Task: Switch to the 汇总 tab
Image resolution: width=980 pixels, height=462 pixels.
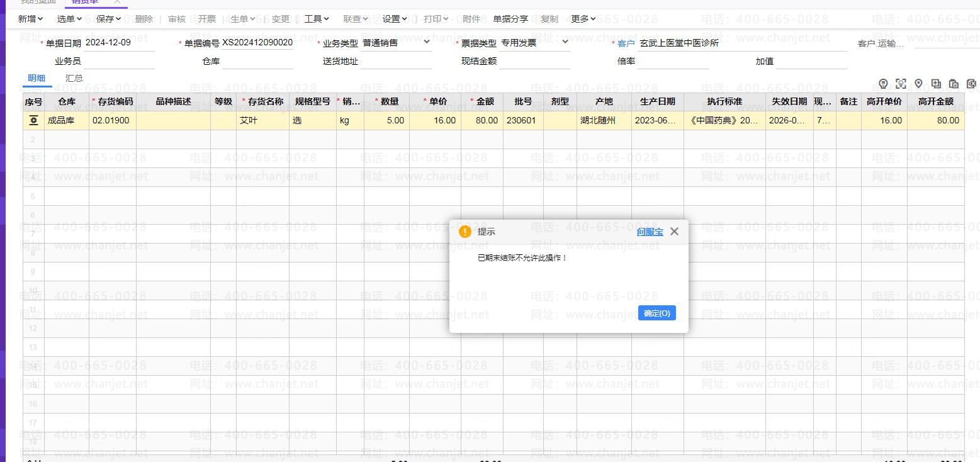Action: [74, 79]
